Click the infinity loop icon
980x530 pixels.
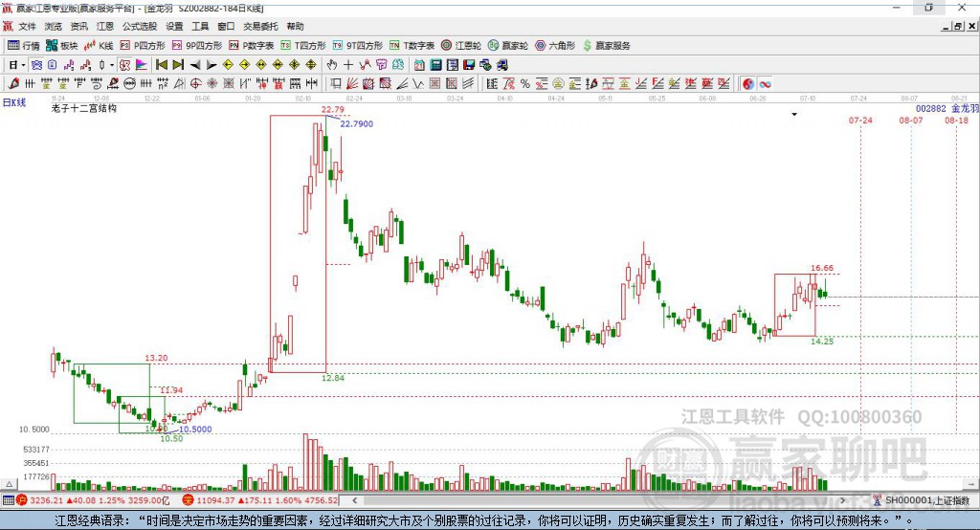tap(765, 84)
